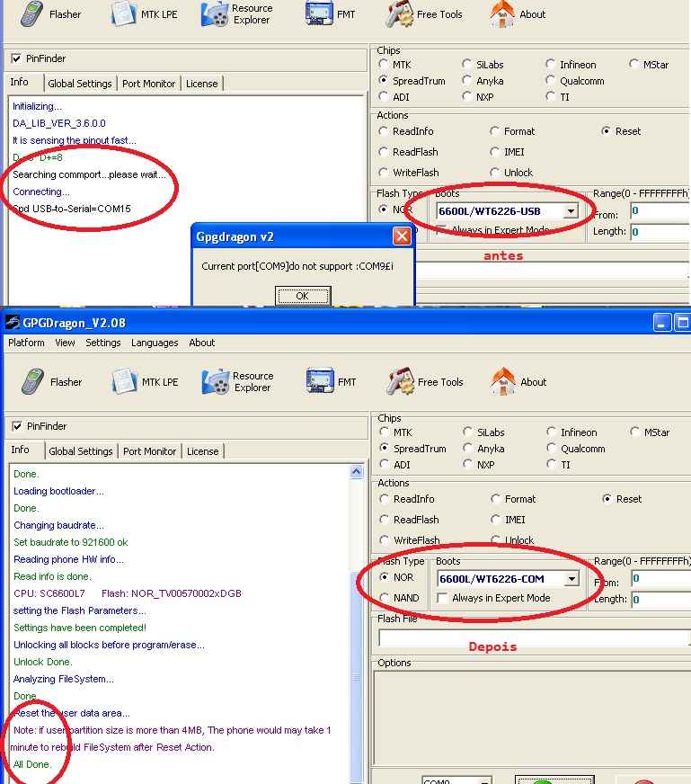Screen dimensions: 691x784
Task: Switch to Global Settings tab in GPGDragon_V2.08 window
Action: tap(81, 451)
